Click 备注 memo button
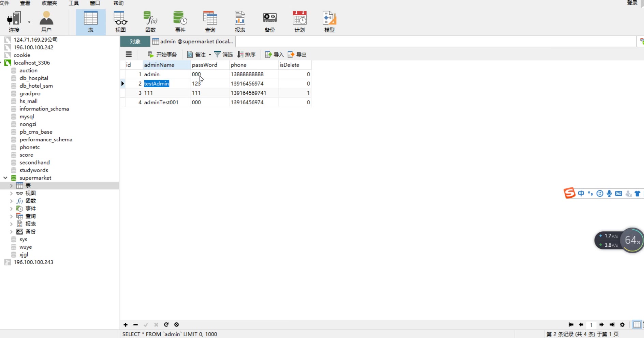The width and height of the screenshot is (644, 338). pyautogui.click(x=196, y=55)
